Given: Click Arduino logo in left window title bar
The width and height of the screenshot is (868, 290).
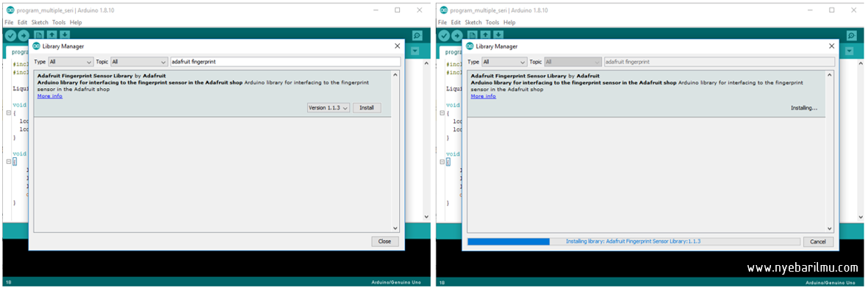Looking at the screenshot, I should tap(10, 10).
